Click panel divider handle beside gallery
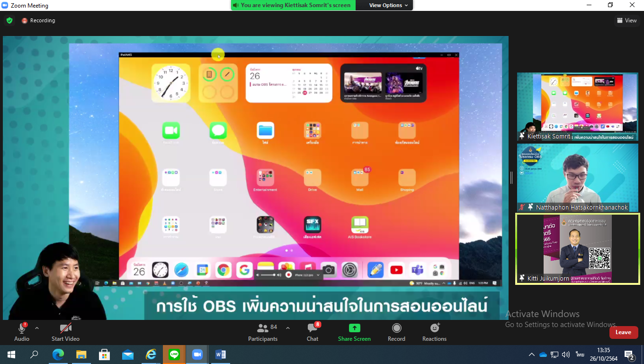644x364 pixels. 511,178
